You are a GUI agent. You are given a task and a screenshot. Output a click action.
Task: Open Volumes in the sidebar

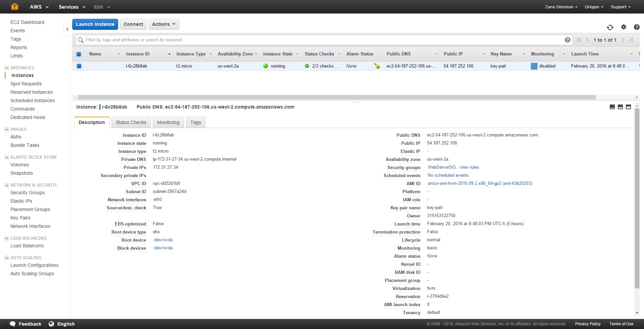(19, 165)
